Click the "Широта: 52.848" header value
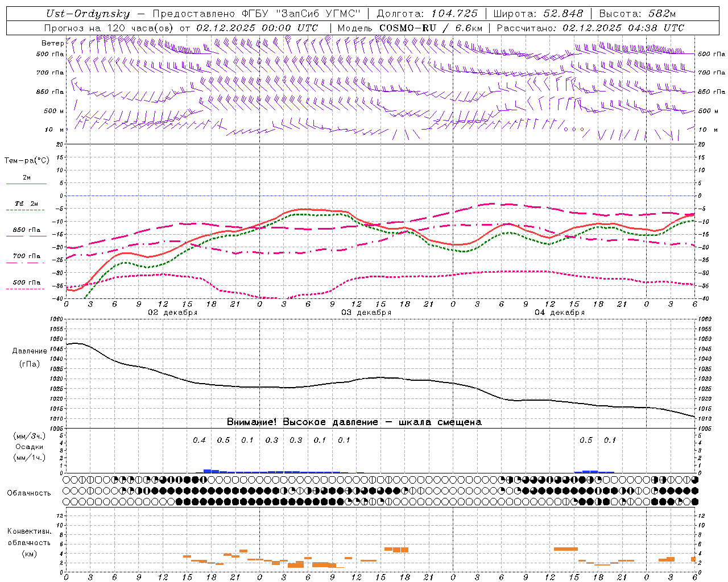Image resolution: width=728 pixels, height=582 pixels. [538, 14]
